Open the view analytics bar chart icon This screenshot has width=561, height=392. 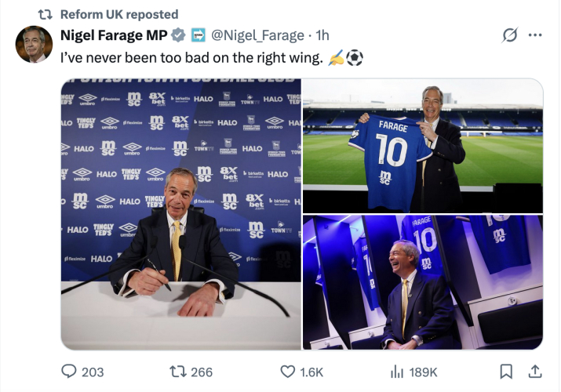397,372
